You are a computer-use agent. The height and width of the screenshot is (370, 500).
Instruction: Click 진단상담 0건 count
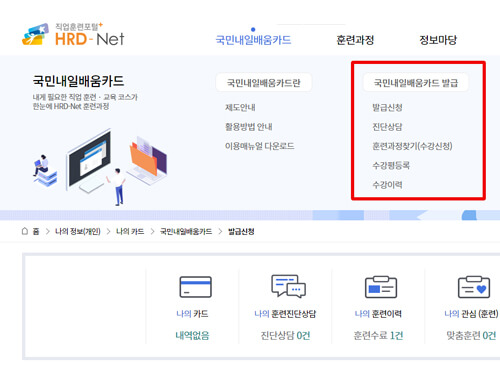click(x=285, y=335)
